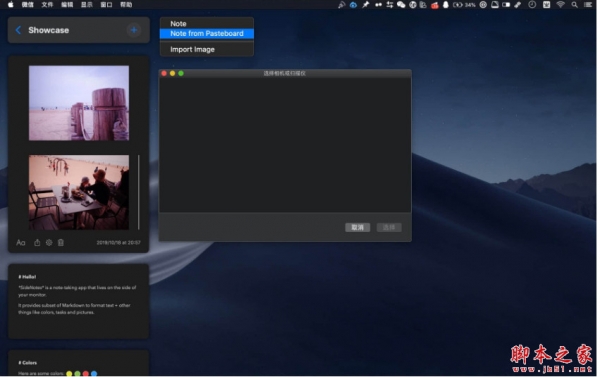Open the 显示 menu
600x377 pixels.
87,5
